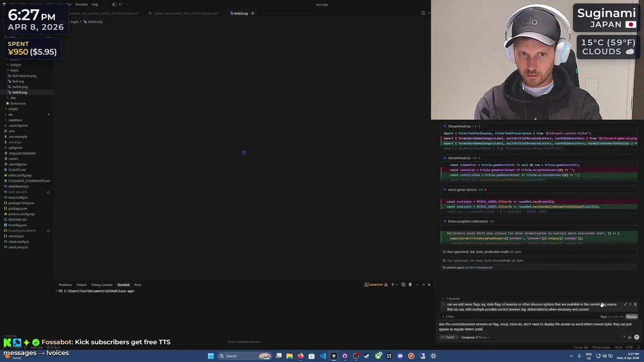
Task: Open the Composer 2 model dropdown
Action: tap(475, 337)
